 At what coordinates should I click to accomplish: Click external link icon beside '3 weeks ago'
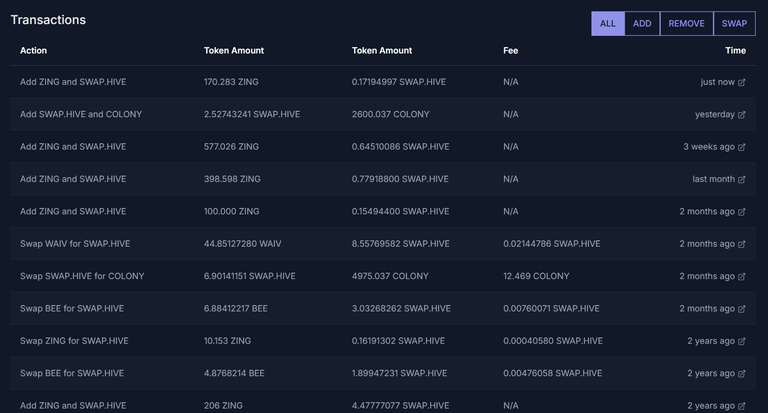click(x=742, y=147)
